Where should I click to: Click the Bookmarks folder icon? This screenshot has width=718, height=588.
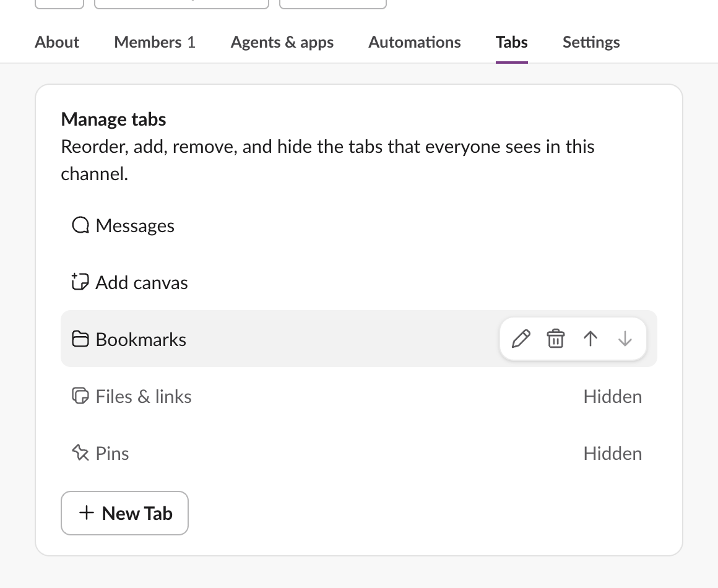click(80, 339)
